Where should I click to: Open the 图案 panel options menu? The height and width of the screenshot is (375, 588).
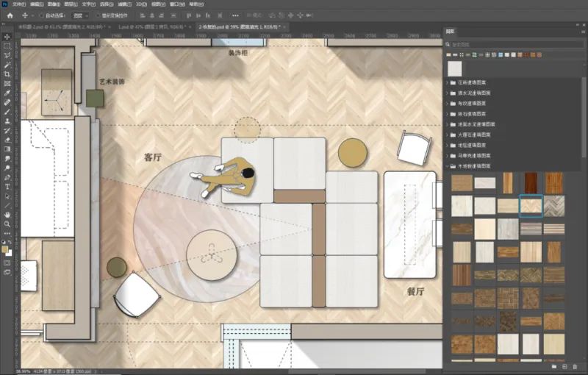point(582,32)
